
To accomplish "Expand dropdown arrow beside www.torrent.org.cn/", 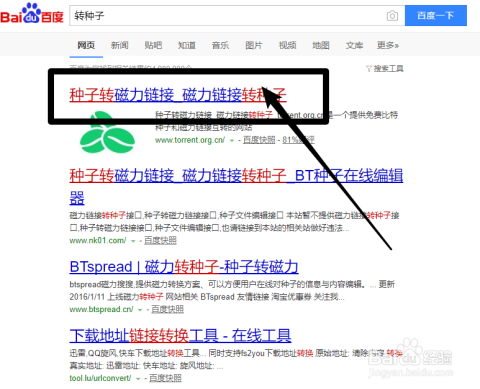I will (x=232, y=141).
